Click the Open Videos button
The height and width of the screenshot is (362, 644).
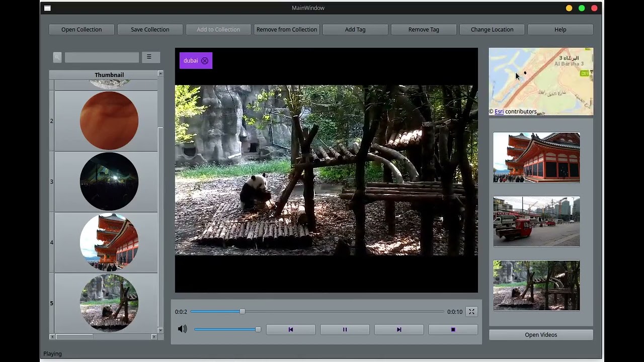541,335
